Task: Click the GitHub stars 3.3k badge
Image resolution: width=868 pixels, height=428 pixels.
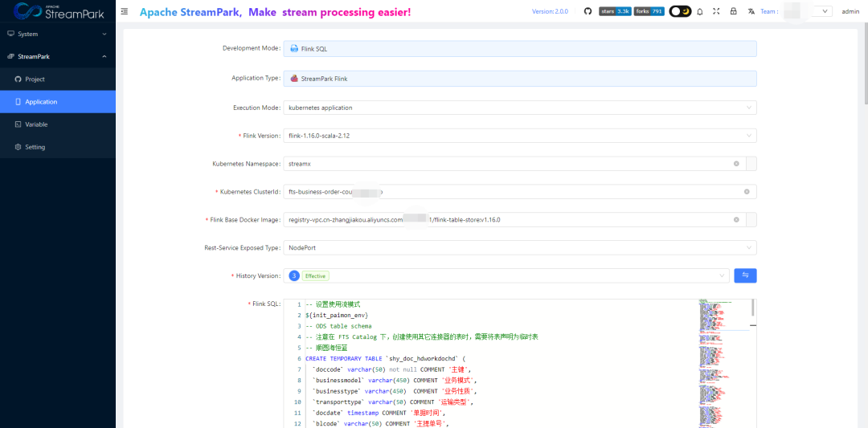Action: pyautogui.click(x=615, y=11)
